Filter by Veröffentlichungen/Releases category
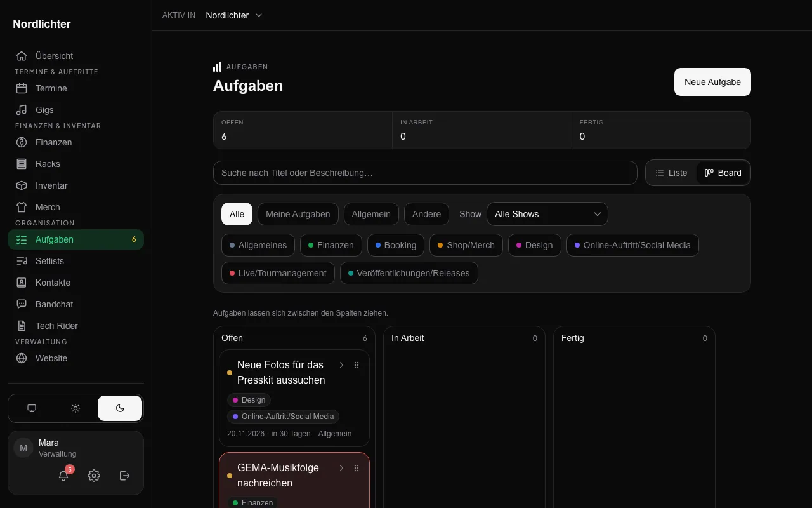This screenshot has height=508, width=812. pos(409,273)
